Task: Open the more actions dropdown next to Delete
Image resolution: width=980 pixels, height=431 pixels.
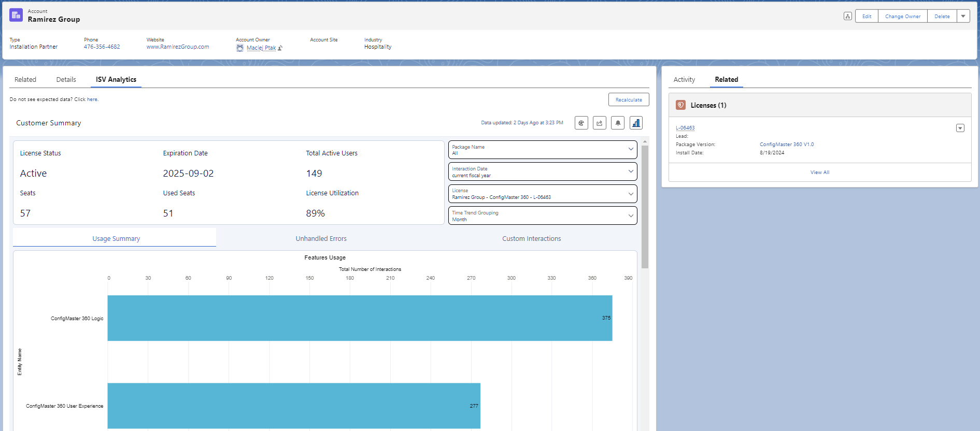Action: 963,16
